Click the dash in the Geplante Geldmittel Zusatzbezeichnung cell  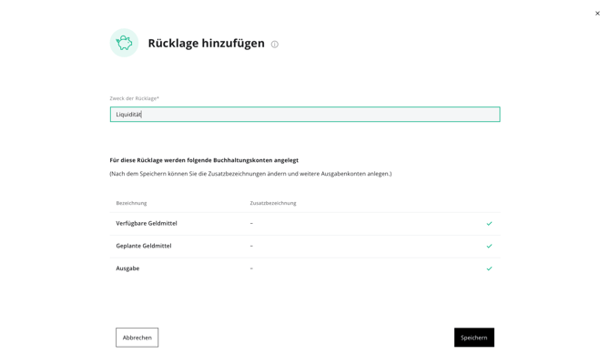coord(251,246)
